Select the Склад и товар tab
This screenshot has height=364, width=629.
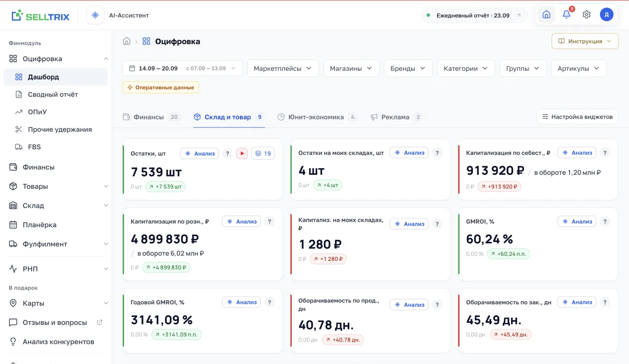[x=229, y=117]
